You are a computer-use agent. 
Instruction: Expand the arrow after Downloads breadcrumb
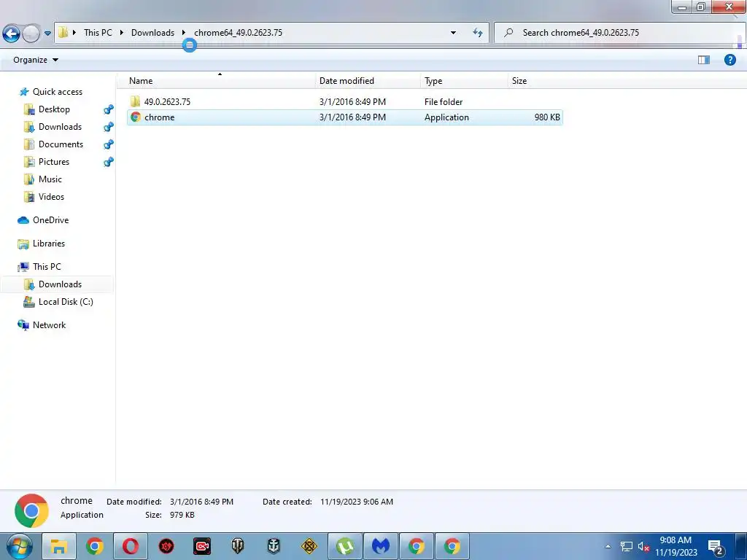(x=183, y=32)
